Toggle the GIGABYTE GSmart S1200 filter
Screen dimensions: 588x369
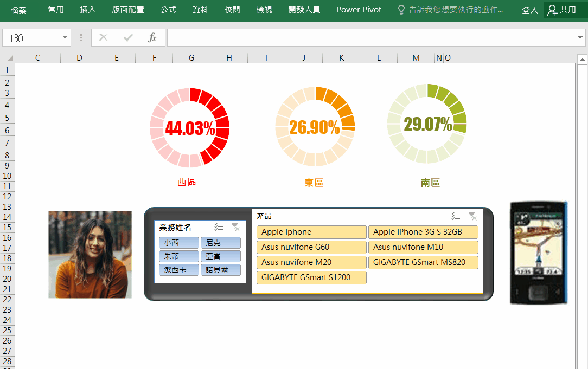pos(311,277)
